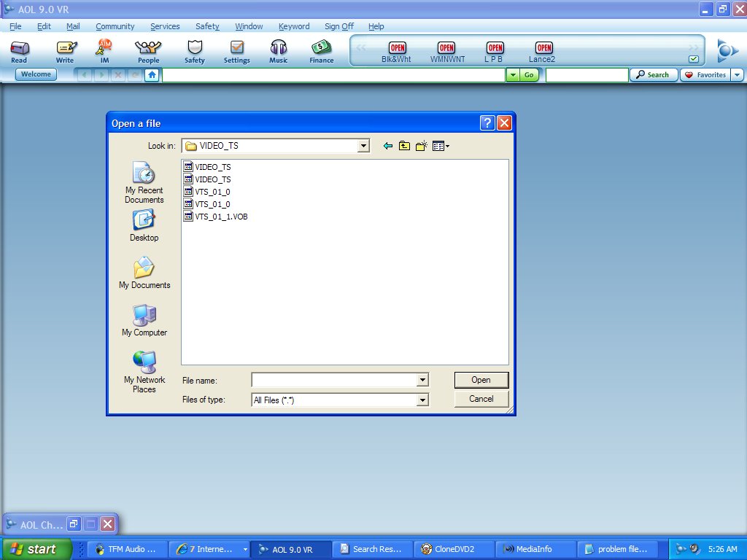
Task: Open the IM instant messenger icon
Action: 104,52
